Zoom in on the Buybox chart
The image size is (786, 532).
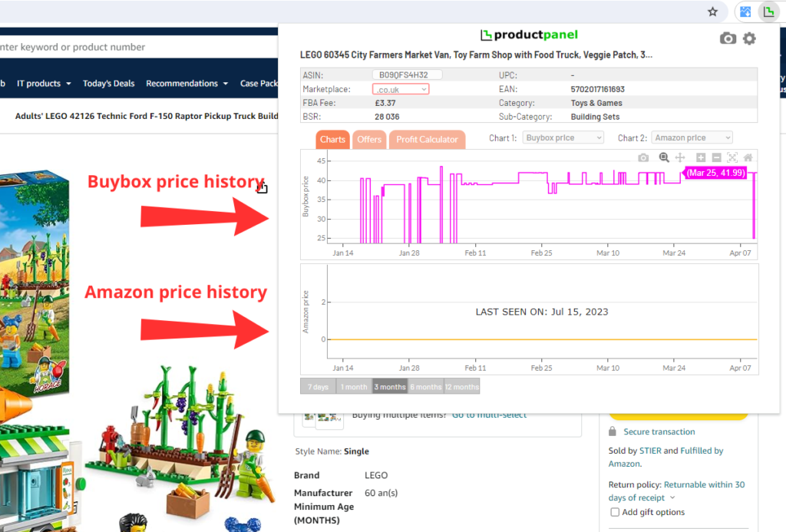[701, 157]
